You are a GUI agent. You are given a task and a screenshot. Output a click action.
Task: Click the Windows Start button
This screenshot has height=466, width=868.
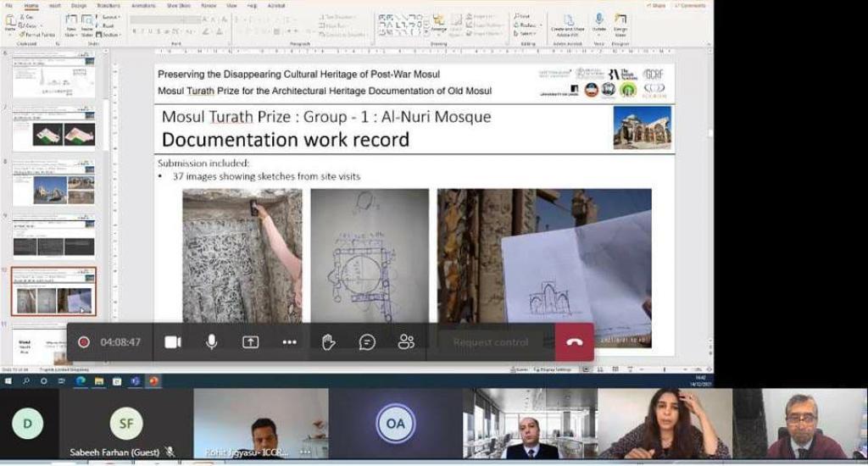(8, 381)
